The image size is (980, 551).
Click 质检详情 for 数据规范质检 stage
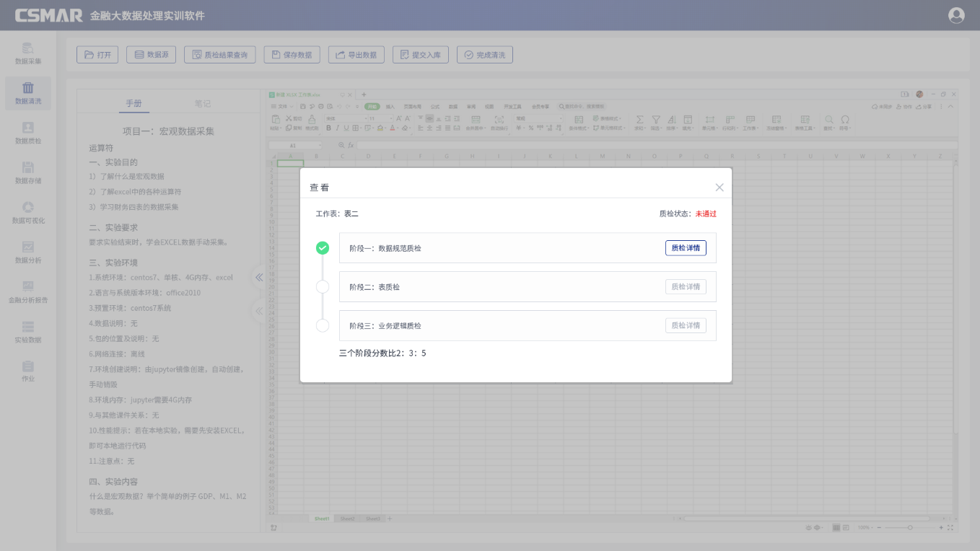click(685, 248)
